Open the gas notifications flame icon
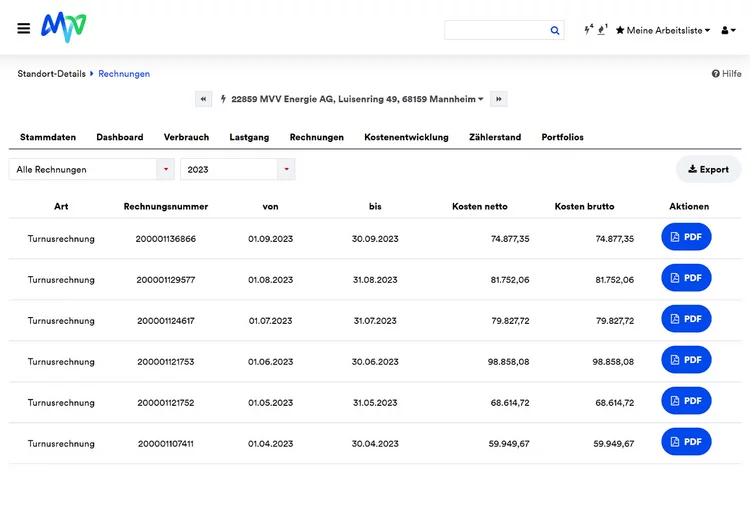Image resolution: width=750 pixels, height=510 pixels. point(602,30)
